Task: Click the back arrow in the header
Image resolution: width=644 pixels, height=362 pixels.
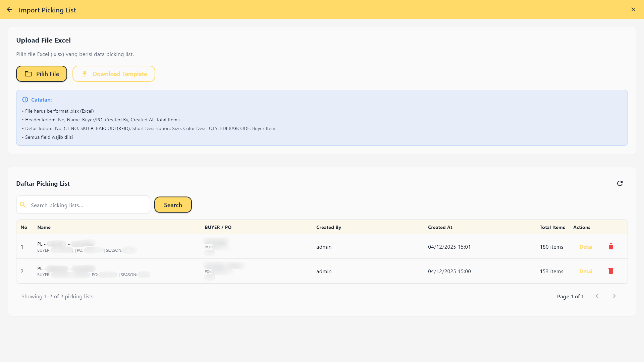Action: point(9,9)
